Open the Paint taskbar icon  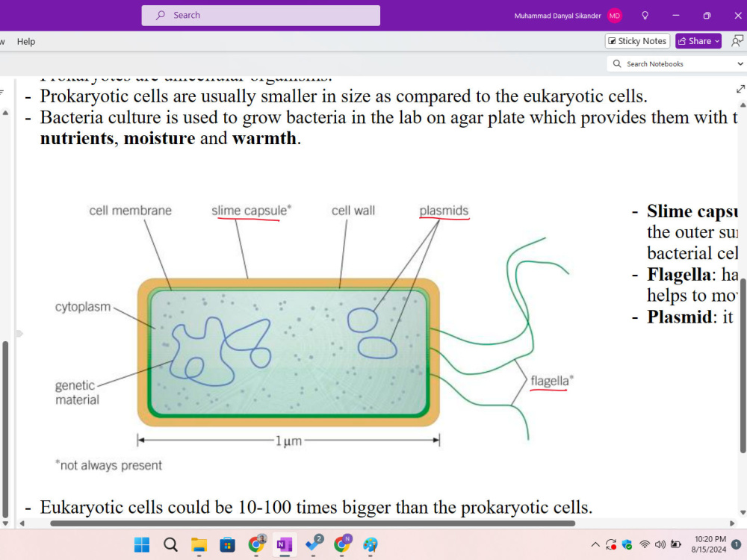[x=371, y=544]
